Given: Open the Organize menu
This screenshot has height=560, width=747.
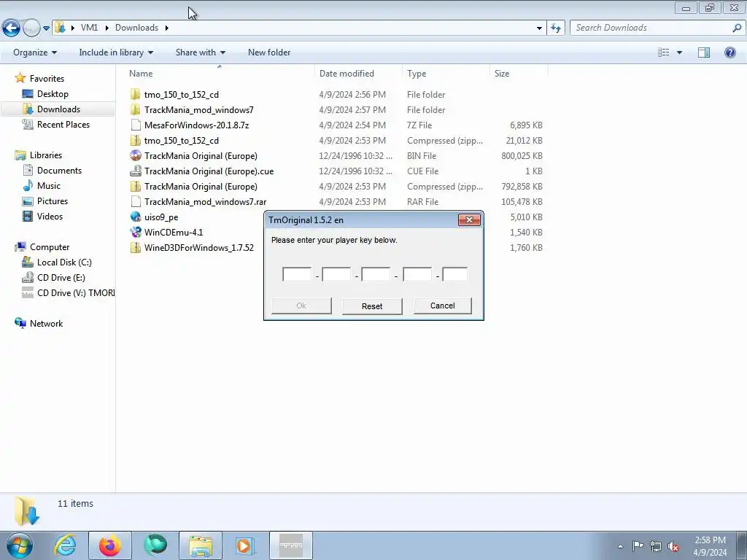Looking at the screenshot, I should click(35, 52).
